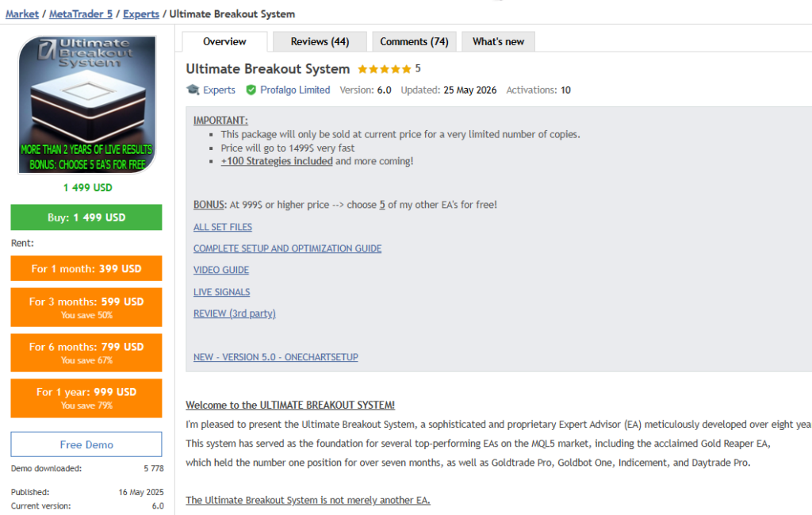
Task: Open COMPLETE SETUP AND OPTIMIZATION GUIDE link
Action: click(x=287, y=248)
